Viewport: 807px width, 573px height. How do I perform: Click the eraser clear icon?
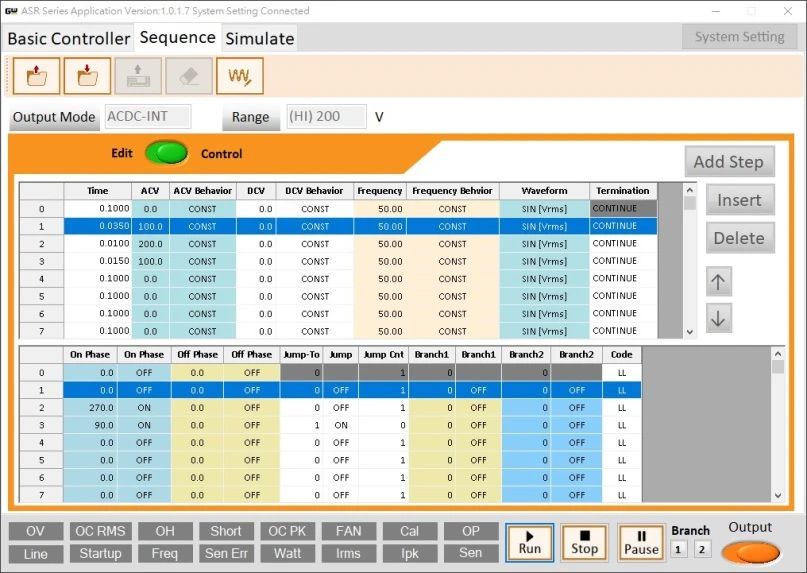pyautogui.click(x=189, y=76)
